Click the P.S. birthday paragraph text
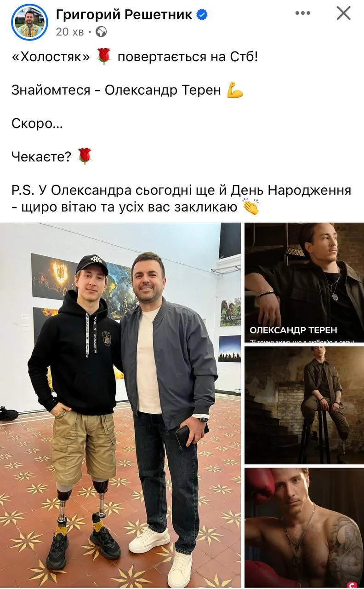This screenshot has height=589, width=364. click(x=182, y=199)
